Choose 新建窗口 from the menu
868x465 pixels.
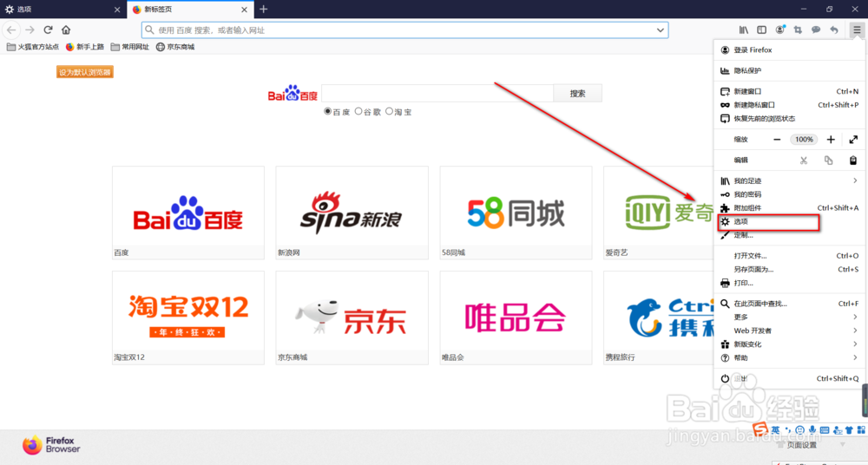[789, 91]
